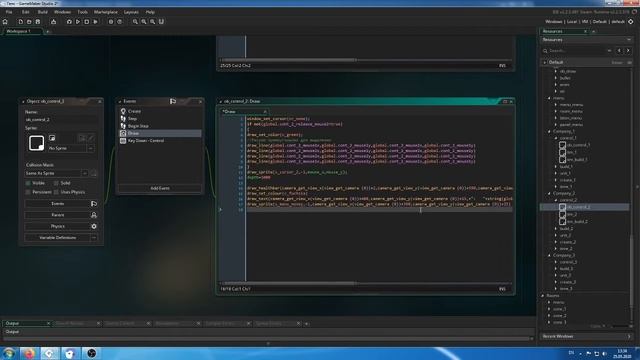Viewport: 640px width, 360px height.
Task: Open the Edit menu
Action: 25,12
